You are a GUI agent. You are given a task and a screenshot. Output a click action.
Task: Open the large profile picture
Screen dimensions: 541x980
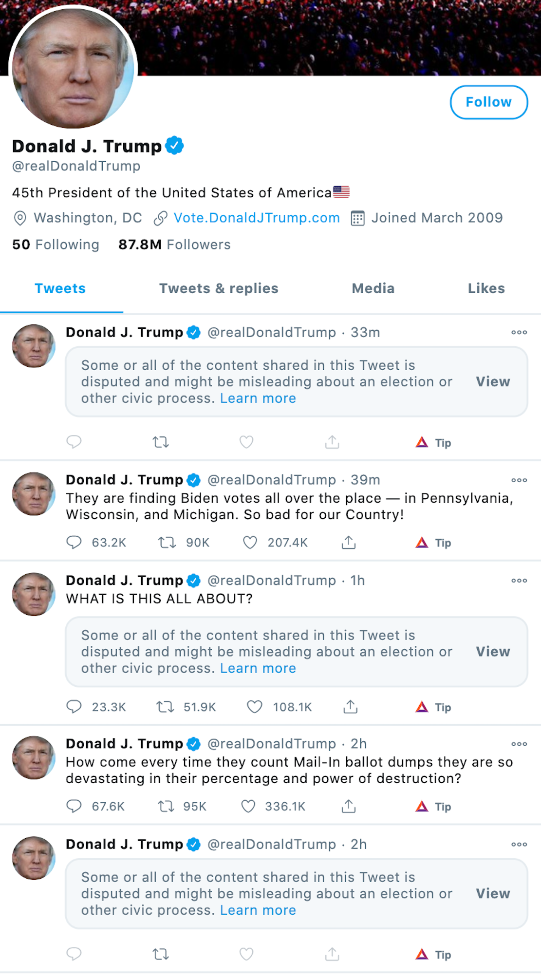(x=73, y=67)
